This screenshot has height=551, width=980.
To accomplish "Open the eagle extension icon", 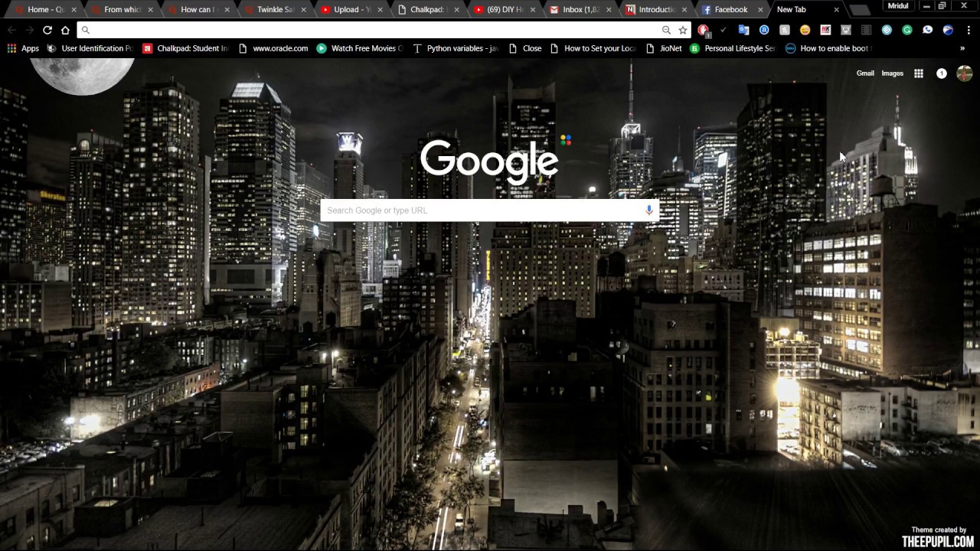I will click(x=948, y=30).
